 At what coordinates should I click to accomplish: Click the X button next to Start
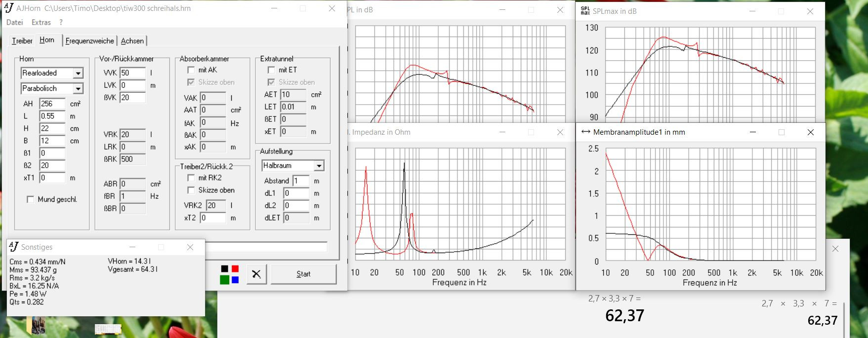point(256,274)
